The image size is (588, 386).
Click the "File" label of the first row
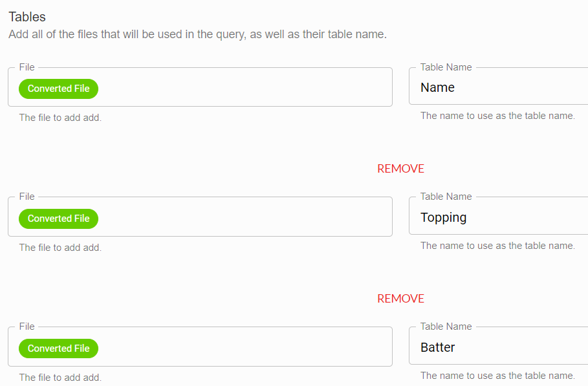27,67
